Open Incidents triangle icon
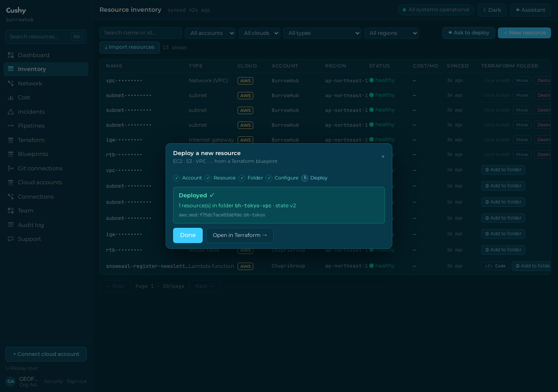Viewport: 558px width, 392px height. point(10,112)
